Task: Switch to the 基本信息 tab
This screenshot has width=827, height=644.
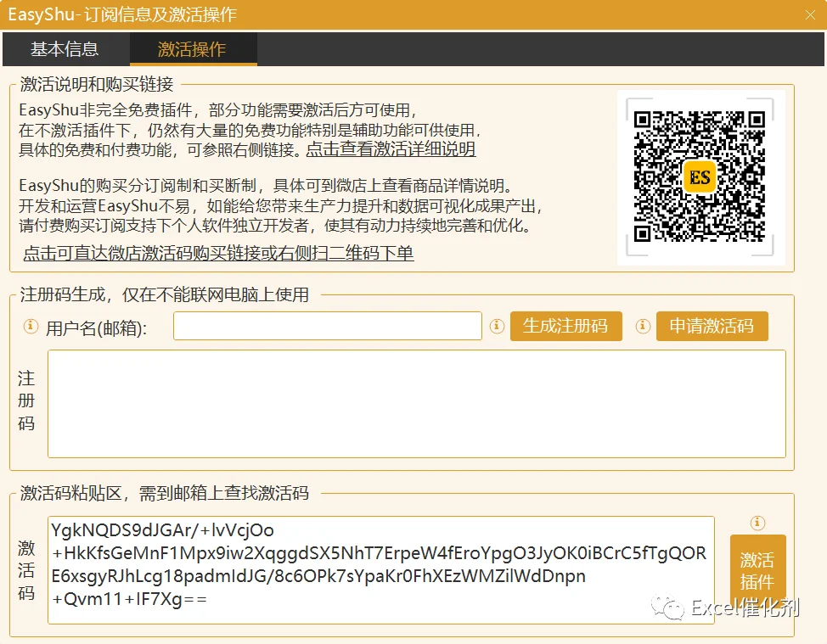Action: click(65, 49)
